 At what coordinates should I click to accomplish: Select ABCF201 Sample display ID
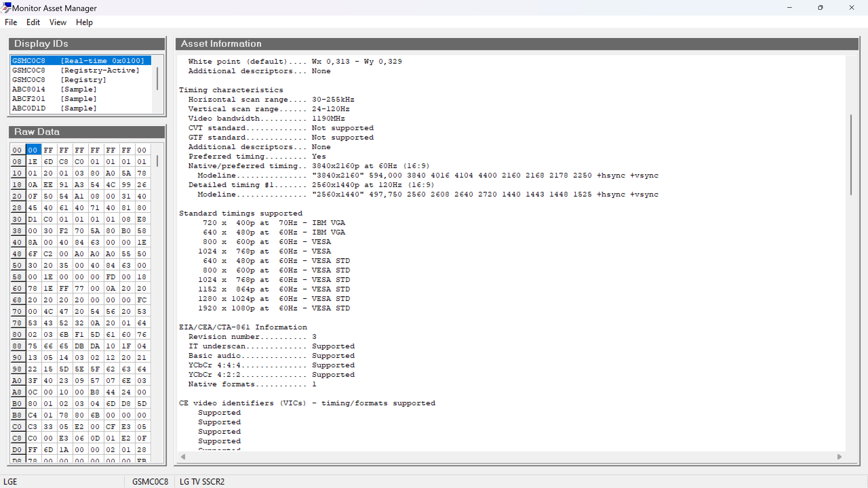[x=54, y=99]
